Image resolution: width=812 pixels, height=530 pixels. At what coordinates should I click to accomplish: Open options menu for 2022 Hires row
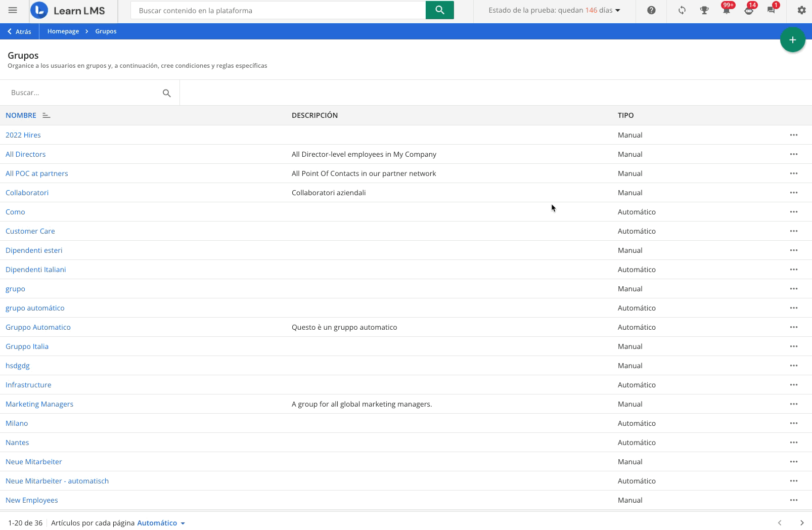pos(794,135)
